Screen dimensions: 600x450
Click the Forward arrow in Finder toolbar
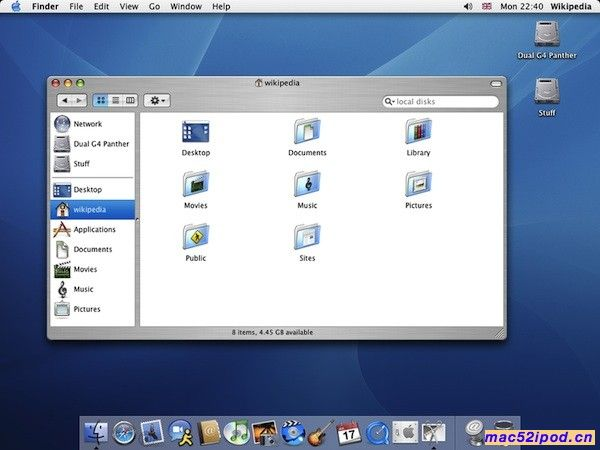pyautogui.click(x=79, y=101)
